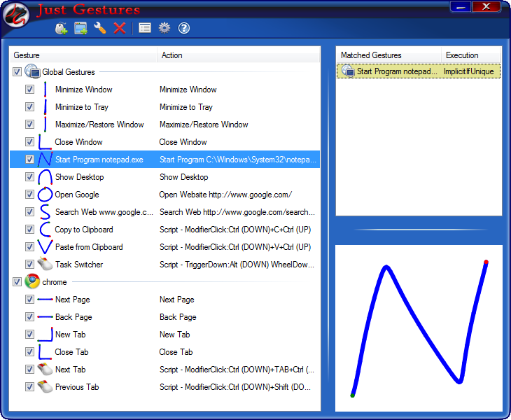Viewport: 511px width, 420px height.
Task: Click the icon in the matched gesture row
Action: coord(348,71)
